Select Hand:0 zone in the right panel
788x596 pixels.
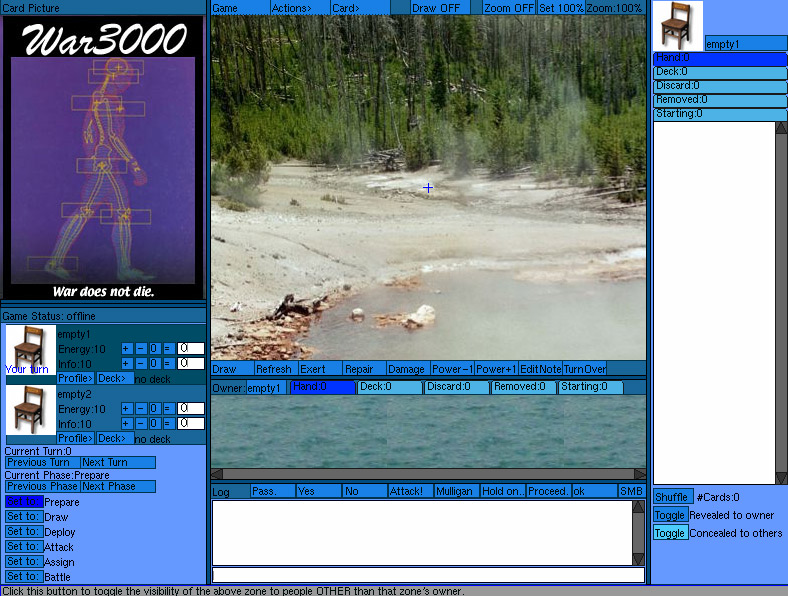[x=720, y=58]
